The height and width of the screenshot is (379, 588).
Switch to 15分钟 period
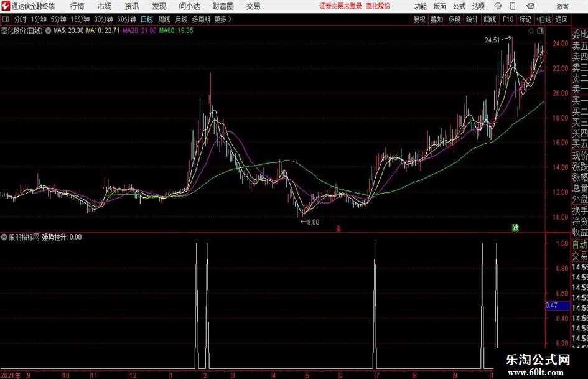click(x=80, y=19)
